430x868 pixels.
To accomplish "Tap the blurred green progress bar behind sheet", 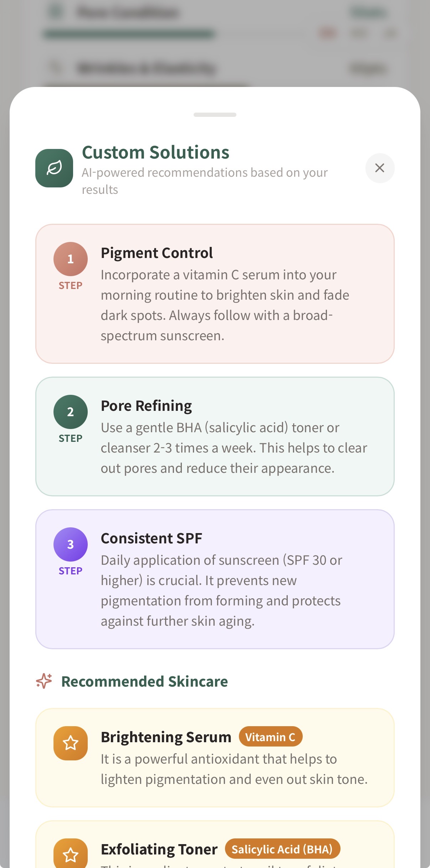I will tap(128, 34).
